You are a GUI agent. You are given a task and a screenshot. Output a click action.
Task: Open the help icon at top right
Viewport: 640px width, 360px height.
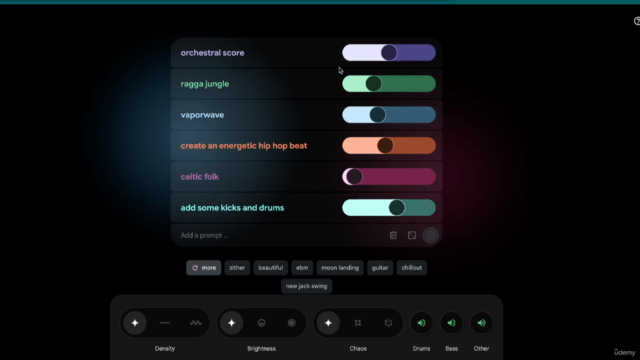click(x=637, y=21)
